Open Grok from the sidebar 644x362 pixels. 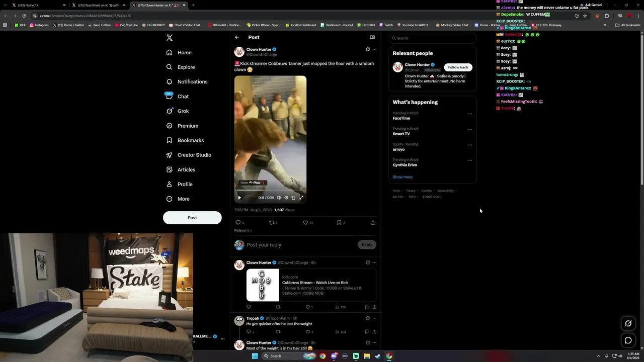177,111
